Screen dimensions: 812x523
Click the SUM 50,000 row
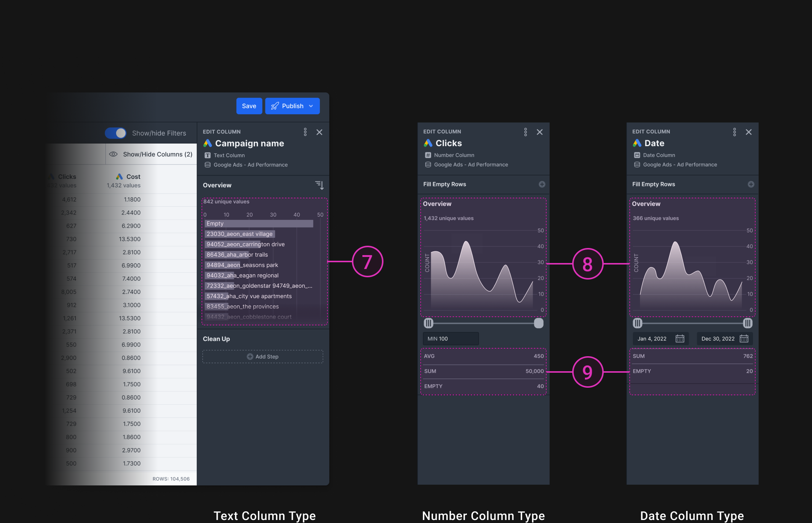(x=483, y=371)
